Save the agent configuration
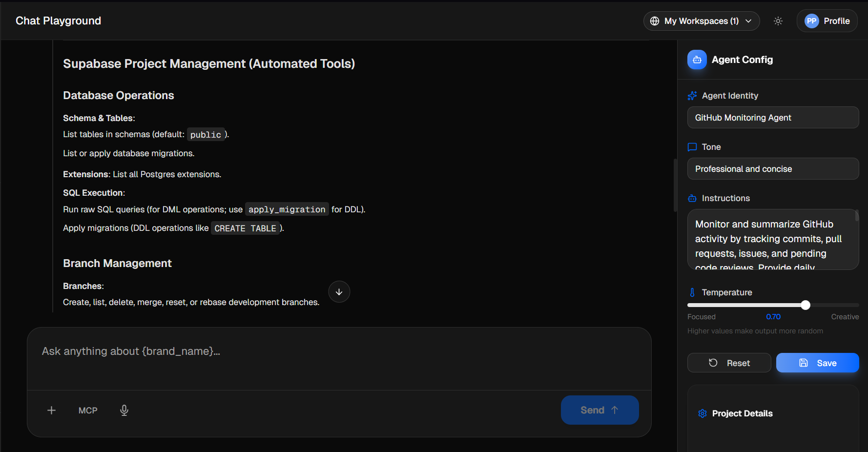 coord(817,363)
